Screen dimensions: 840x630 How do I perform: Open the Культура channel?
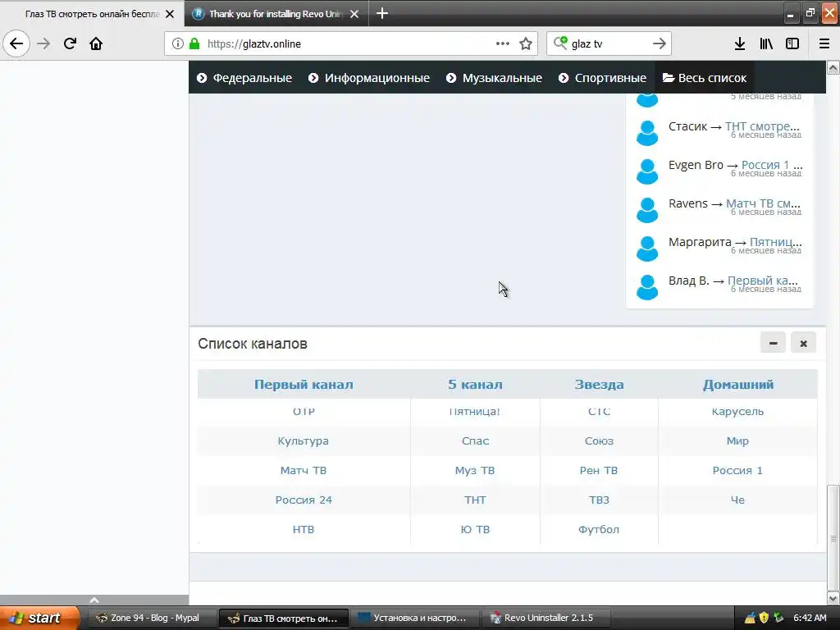(x=304, y=441)
